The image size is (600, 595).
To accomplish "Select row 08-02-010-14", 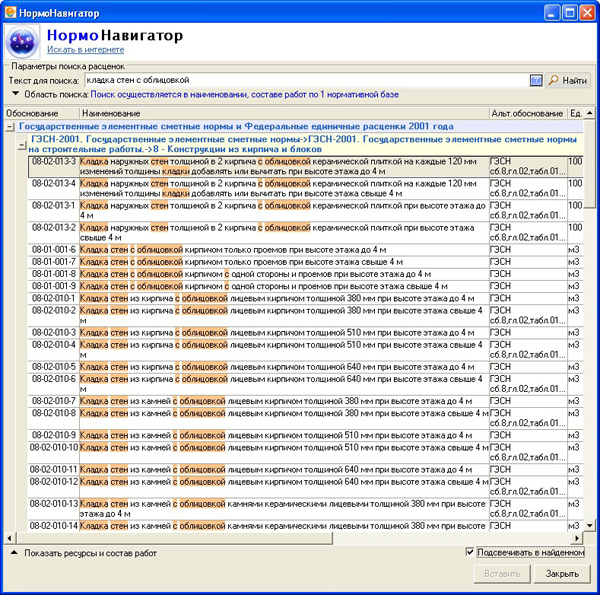I will pyautogui.click(x=305, y=526).
